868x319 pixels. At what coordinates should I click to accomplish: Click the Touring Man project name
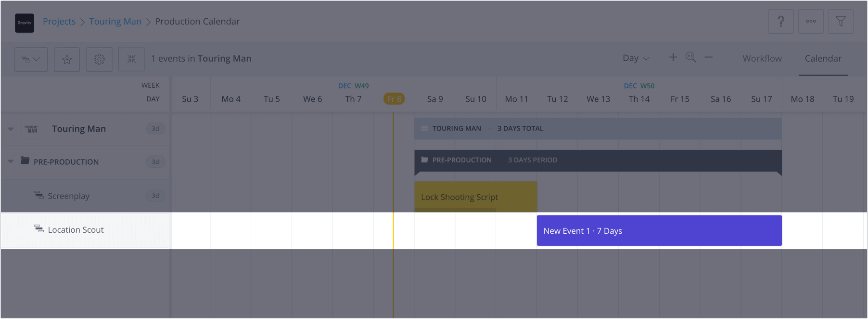(x=79, y=129)
